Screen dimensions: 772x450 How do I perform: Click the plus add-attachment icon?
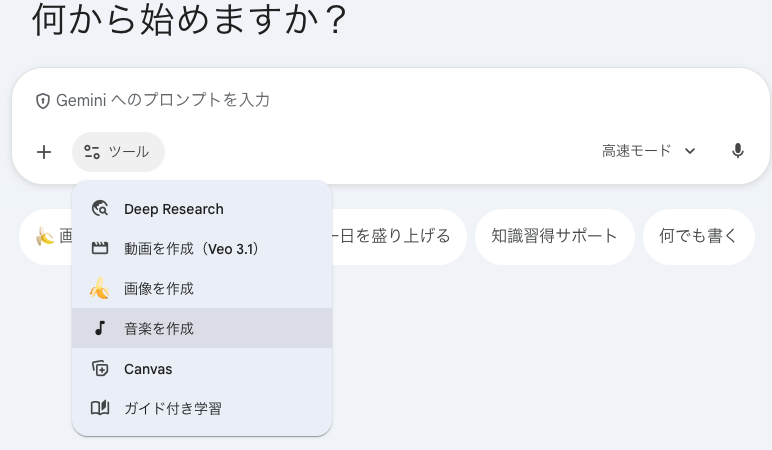pyautogui.click(x=44, y=152)
